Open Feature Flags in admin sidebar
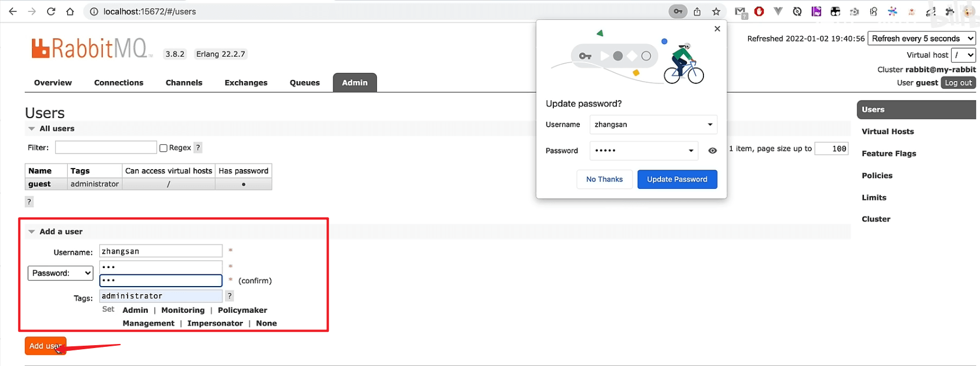The width and height of the screenshot is (980, 366). coord(889,153)
